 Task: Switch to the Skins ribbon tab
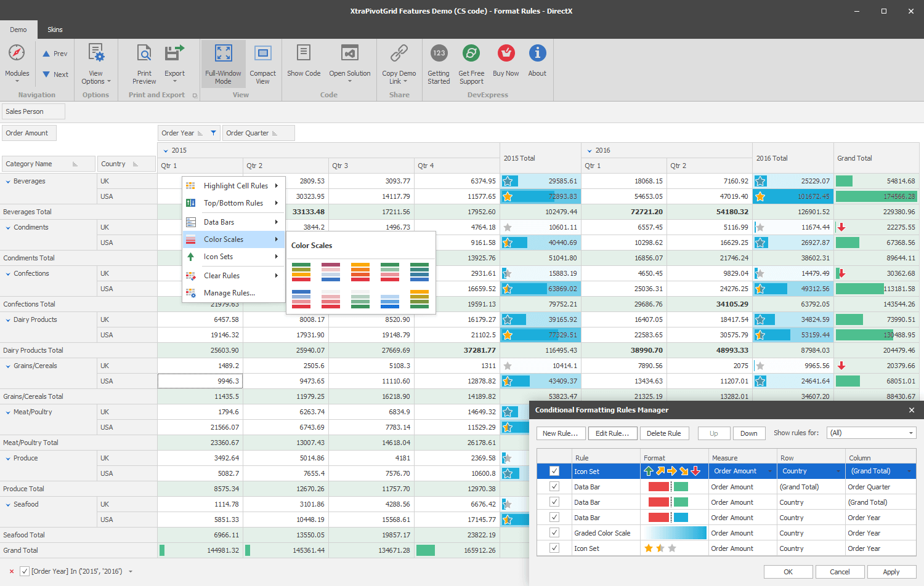pyautogui.click(x=55, y=30)
